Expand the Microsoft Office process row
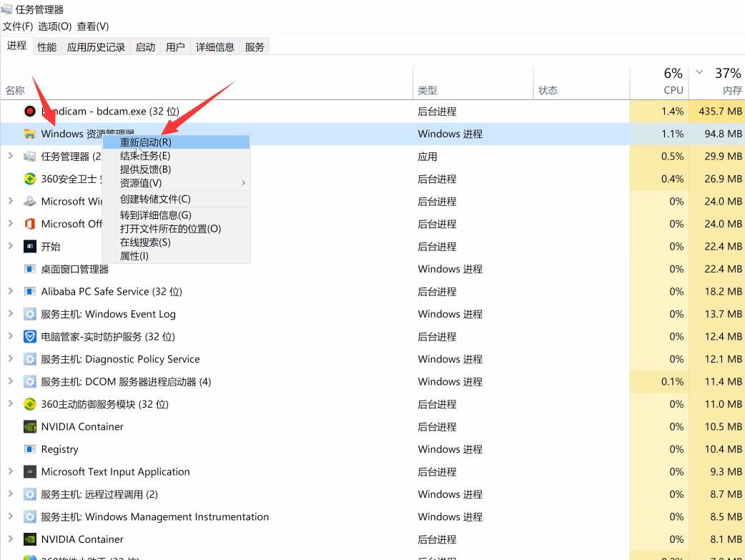 click(x=11, y=223)
